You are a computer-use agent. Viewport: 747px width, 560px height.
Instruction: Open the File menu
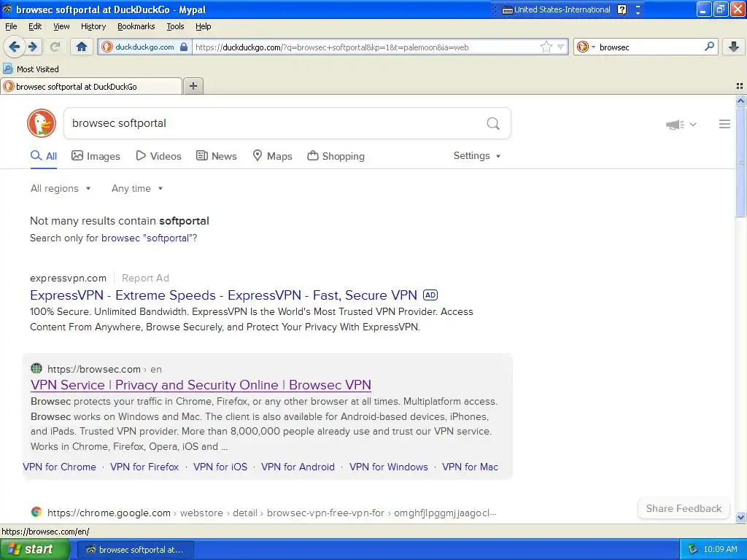(11, 26)
